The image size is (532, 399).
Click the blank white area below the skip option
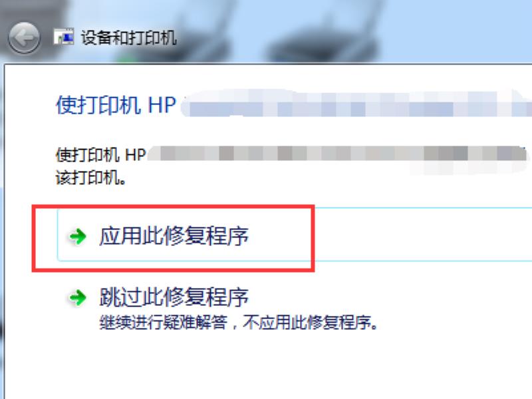point(265,366)
